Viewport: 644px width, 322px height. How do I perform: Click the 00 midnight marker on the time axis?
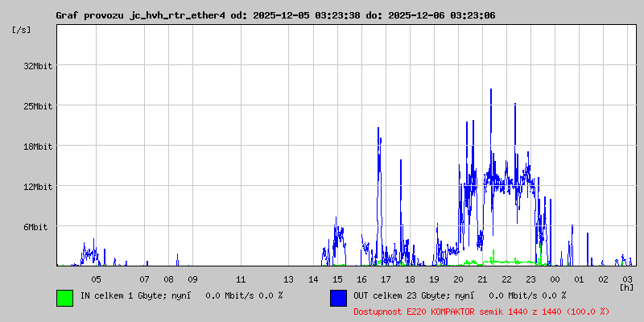pyautogui.click(x=555, y=279)
